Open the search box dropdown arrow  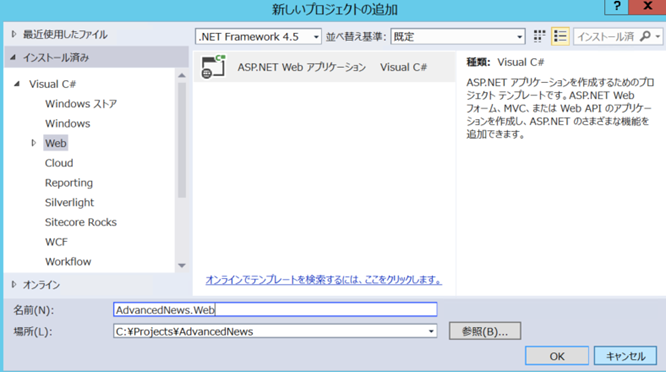tap(658, 37)
